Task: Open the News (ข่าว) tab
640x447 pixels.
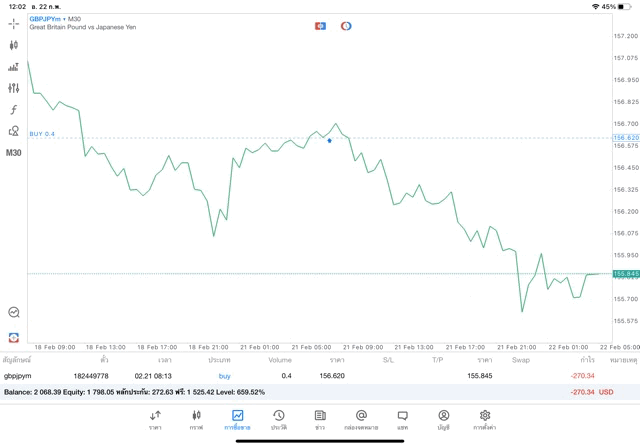Action: pyautogui.click(x=320, y=420)
